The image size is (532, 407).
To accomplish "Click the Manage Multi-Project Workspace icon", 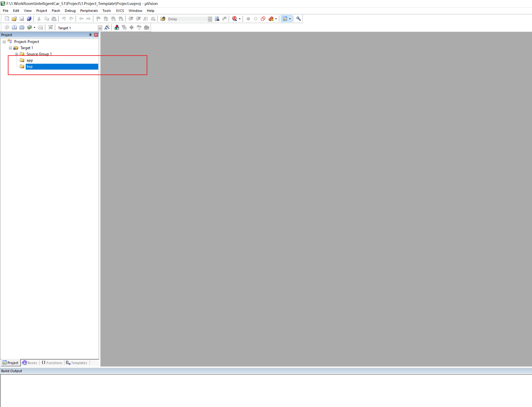I will click(x=124, y=27).
